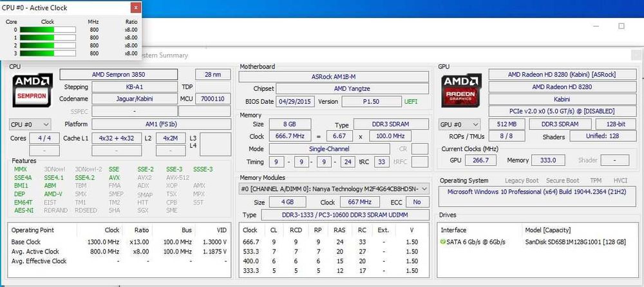Image resolution: width=644 pixels, height=287 pixels.
Task: Open the CPU #0 selector dropdown
Action: [x=30, y=124]
